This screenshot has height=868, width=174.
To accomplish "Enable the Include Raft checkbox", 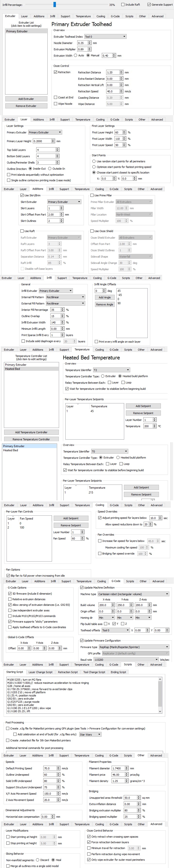I will 123,5.
